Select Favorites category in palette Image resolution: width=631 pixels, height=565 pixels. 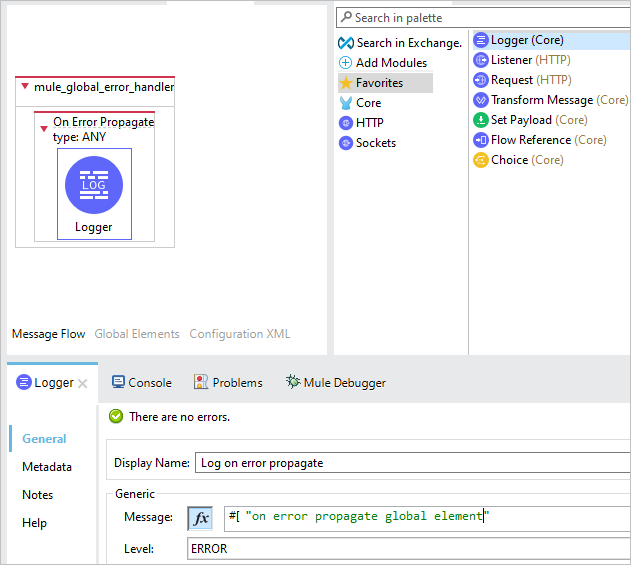tap(386, 83)
